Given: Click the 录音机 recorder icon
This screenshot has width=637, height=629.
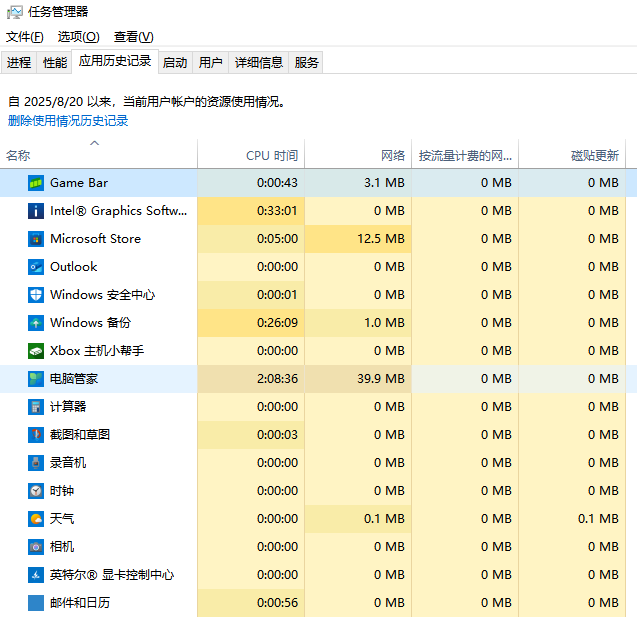Looking at the screenshot, I should pyautogui.click(x=36, y=463).
